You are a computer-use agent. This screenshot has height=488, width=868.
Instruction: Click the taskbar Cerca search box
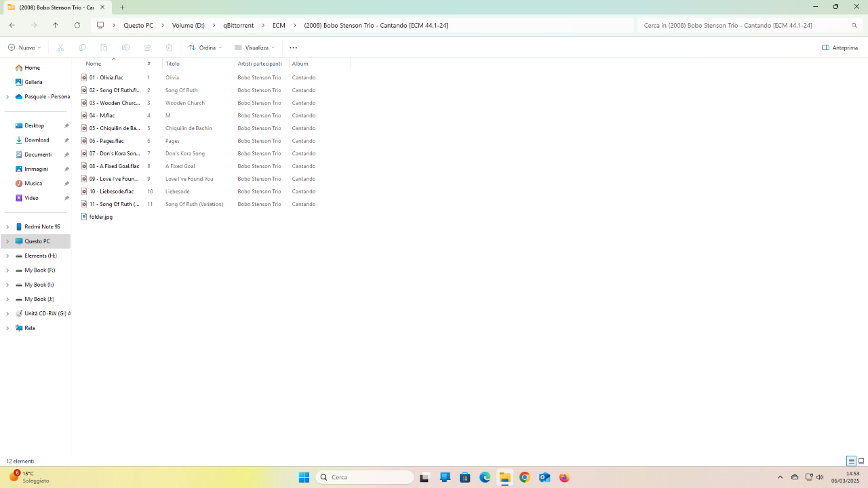click(x=365, y=477)
